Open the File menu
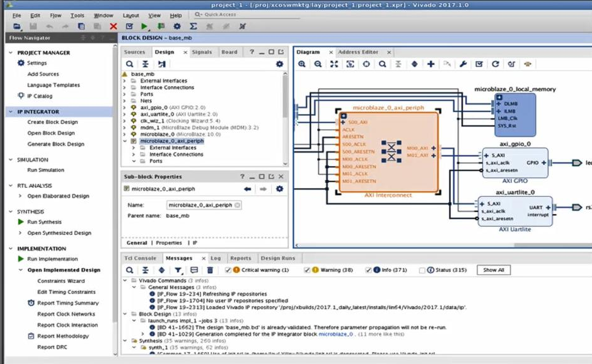Viewport: 592px width, 364px height. 16,16
